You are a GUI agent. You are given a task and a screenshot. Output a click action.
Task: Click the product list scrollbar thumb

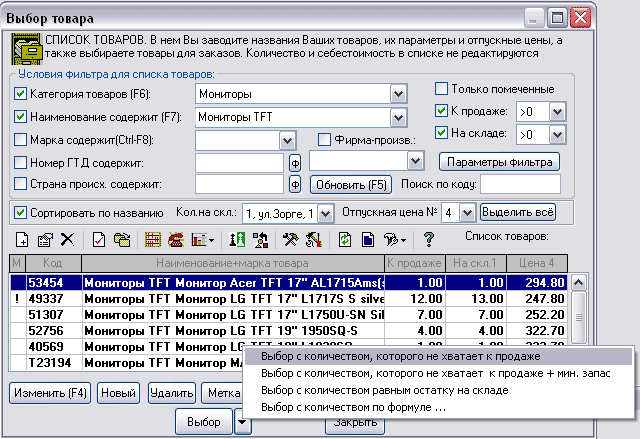tap(579, 317)
